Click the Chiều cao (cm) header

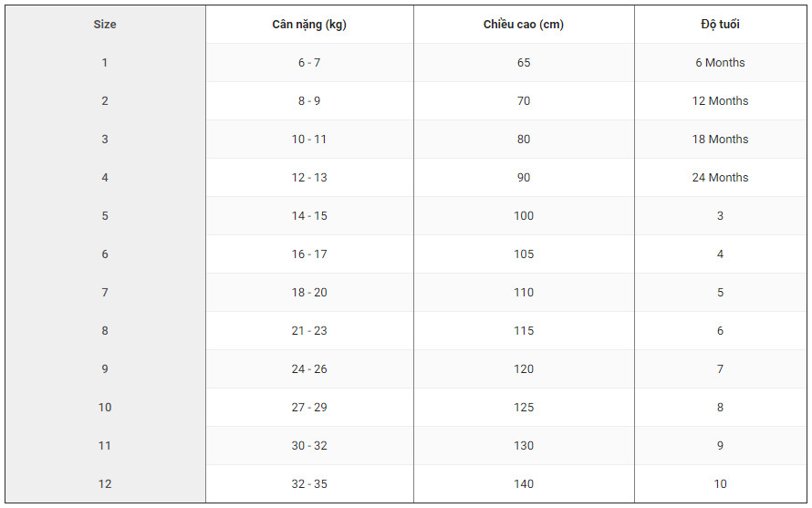click(524, 25)
